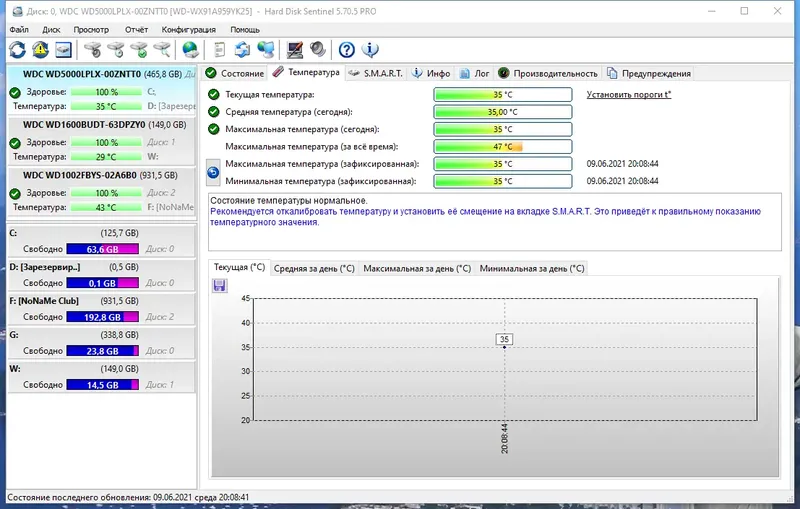
Task: Switch to the Состояние tab
Action: (235, 73)
